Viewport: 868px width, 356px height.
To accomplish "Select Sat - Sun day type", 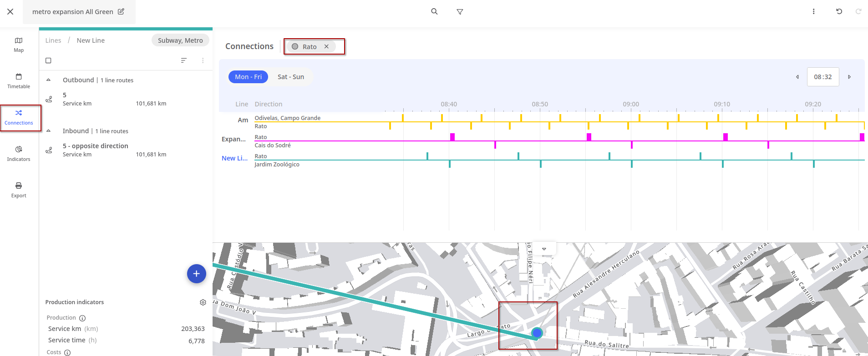I will (x=290, y=77).
